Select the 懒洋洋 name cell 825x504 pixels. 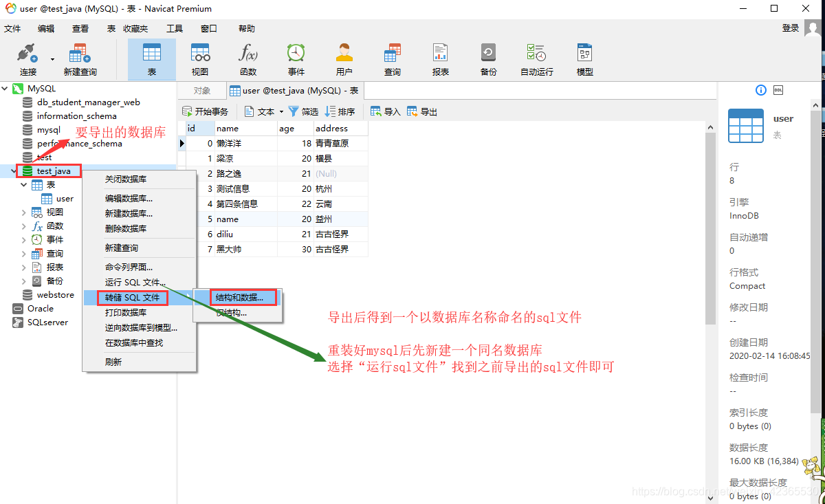[x=245, y=144]
